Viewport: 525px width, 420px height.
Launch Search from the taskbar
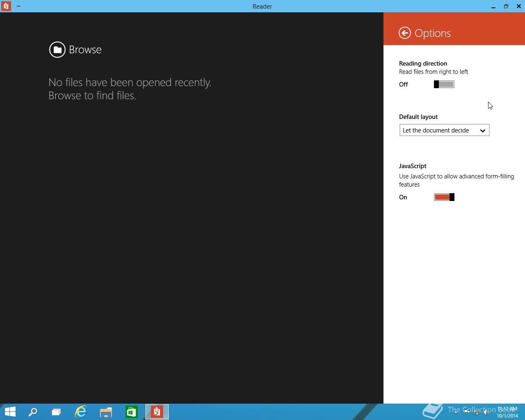coord(33,412)
